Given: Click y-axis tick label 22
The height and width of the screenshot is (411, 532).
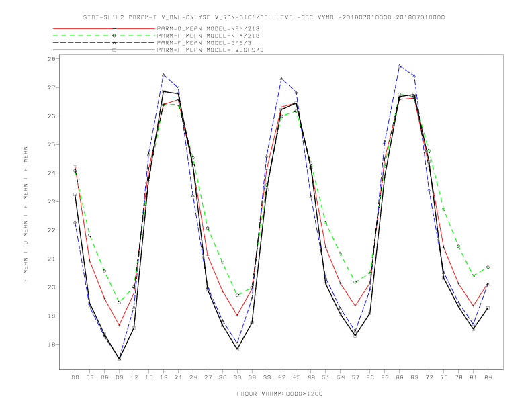Looking at the screenshot, I should point(52,230).
